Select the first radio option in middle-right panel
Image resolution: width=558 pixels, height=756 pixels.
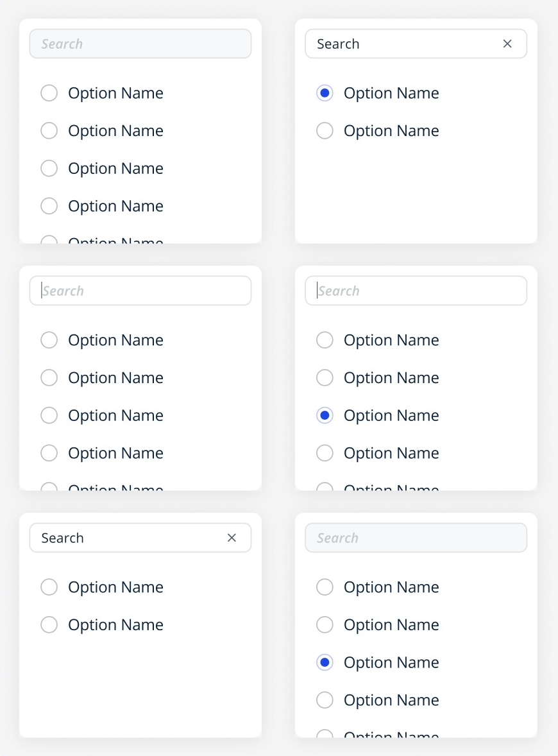(325, 340)
